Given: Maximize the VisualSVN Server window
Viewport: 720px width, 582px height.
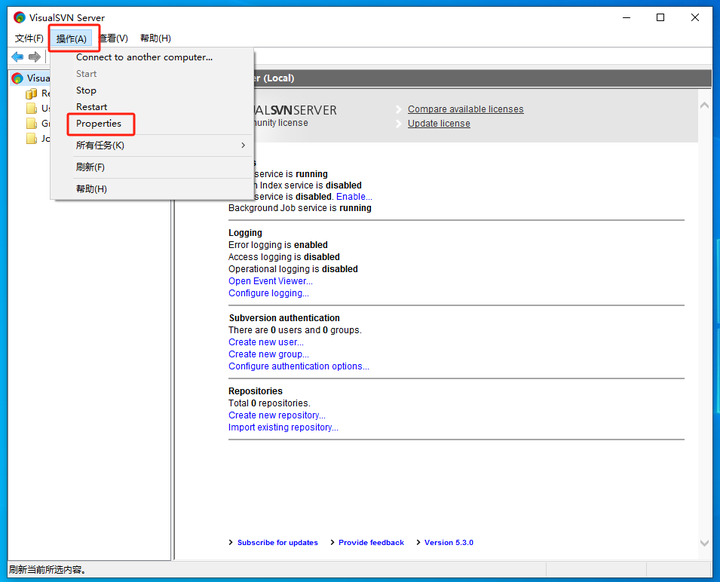Looking at the screenshot, I should click(x=660, y=17).
